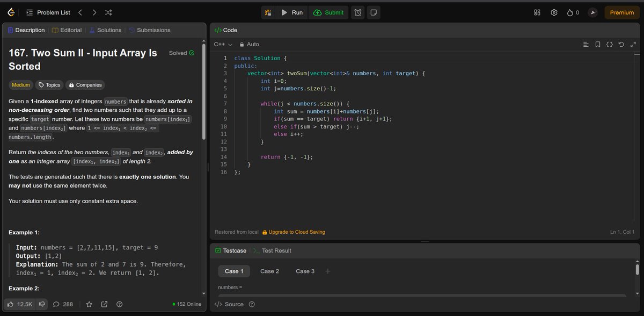This screenshot has width=644, height=316.
Task: Go to the previous problem arrow
Action: click(x=80, y=12)
